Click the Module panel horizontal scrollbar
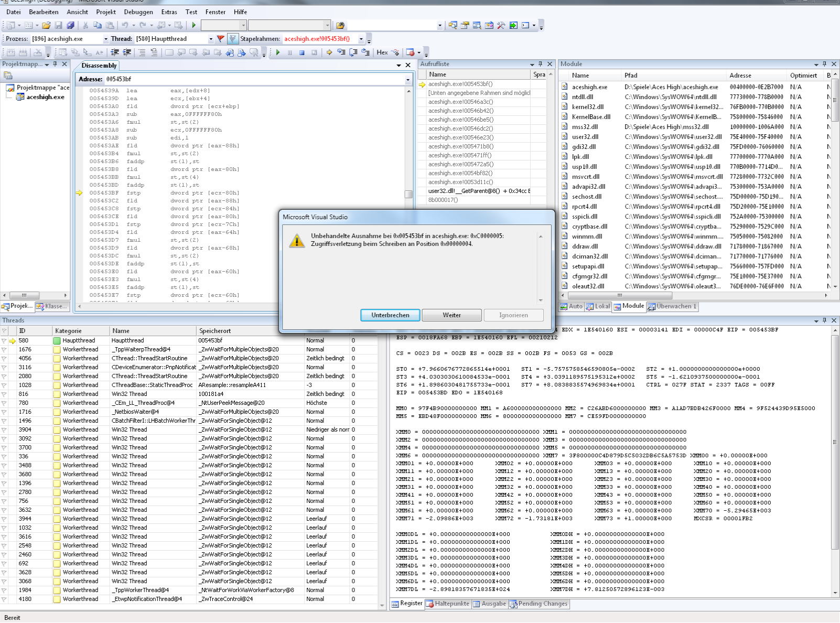This screenshot has height=623, width=840. click(619, 295)
